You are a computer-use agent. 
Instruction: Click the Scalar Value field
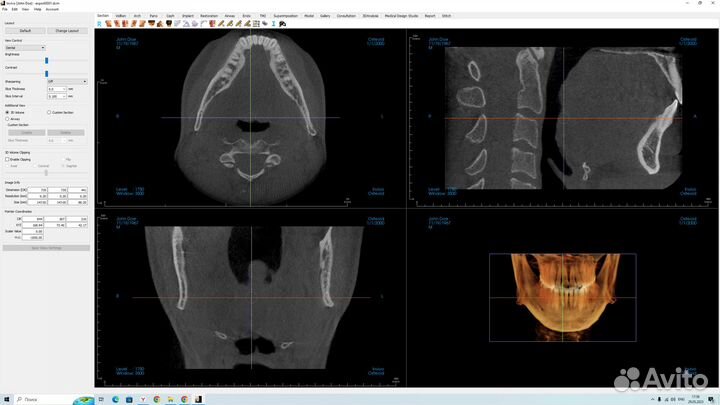click(x=33, y=231)
